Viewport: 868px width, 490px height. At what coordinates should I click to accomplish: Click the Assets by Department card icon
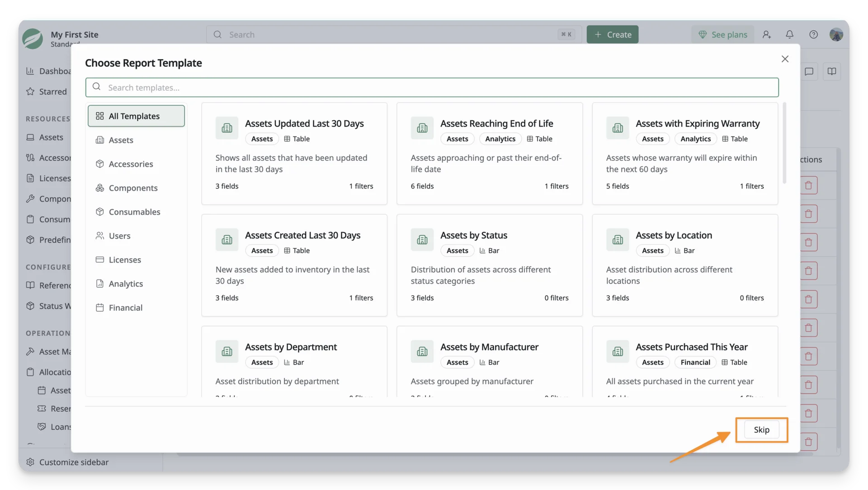tap(227, 351)
